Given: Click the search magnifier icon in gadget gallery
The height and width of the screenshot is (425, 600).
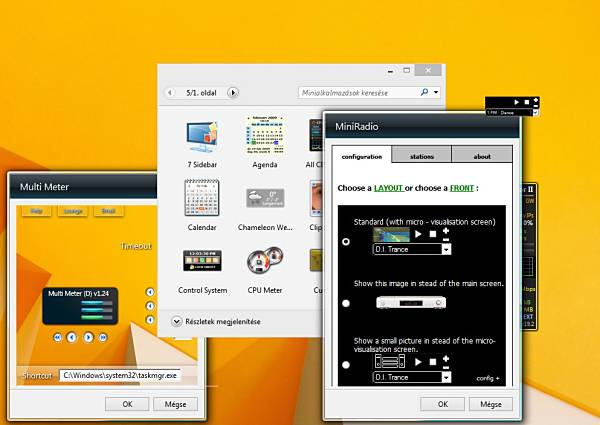Looking at the screenshot, I should (x=424, y=92).
